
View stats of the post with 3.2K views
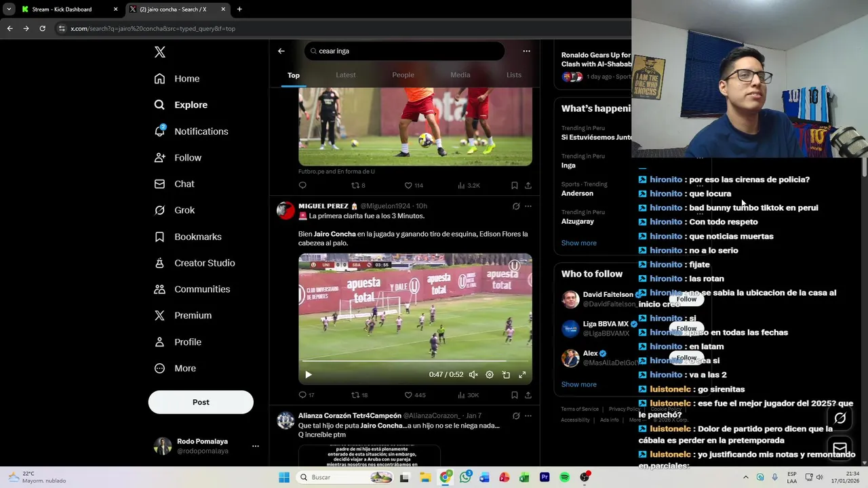tap(469, 185)
